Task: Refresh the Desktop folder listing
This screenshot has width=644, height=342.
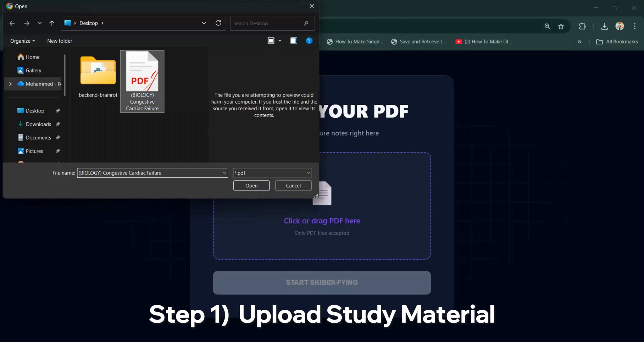Action: pos(218,23)
